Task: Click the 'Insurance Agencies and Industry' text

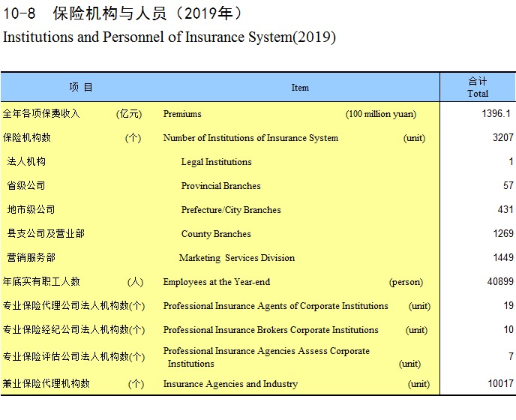Action: pyautogui.click(x=230, y=384)
